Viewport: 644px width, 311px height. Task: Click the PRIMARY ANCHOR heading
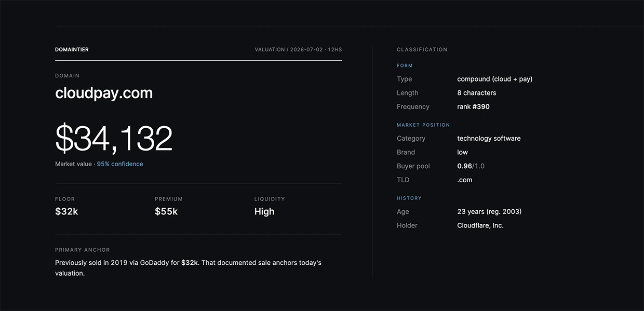83,250
